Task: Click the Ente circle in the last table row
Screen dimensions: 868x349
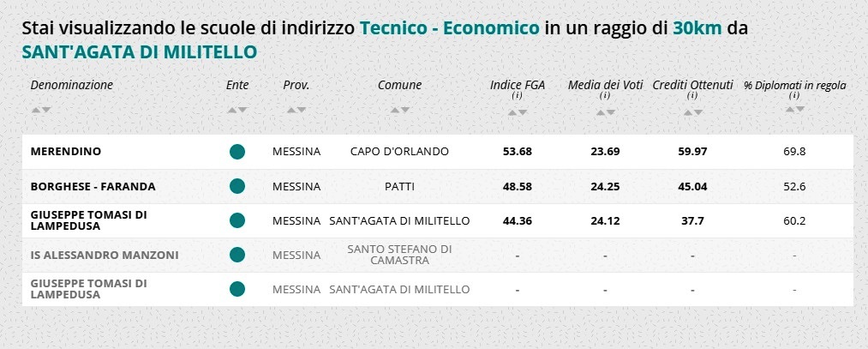Action: pyautogui.click(x=237, y=289)
